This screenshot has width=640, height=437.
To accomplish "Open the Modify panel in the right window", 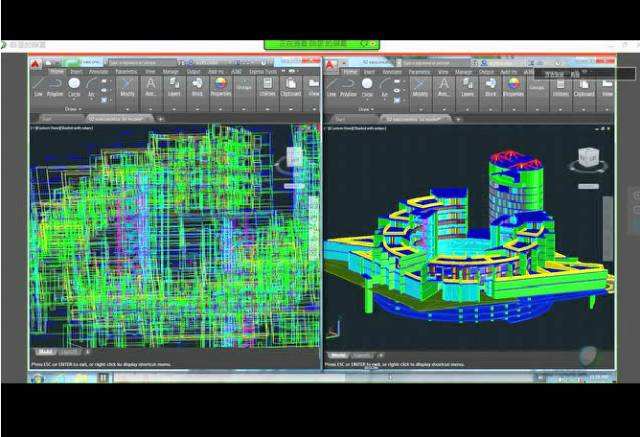I will click(420, 88).
